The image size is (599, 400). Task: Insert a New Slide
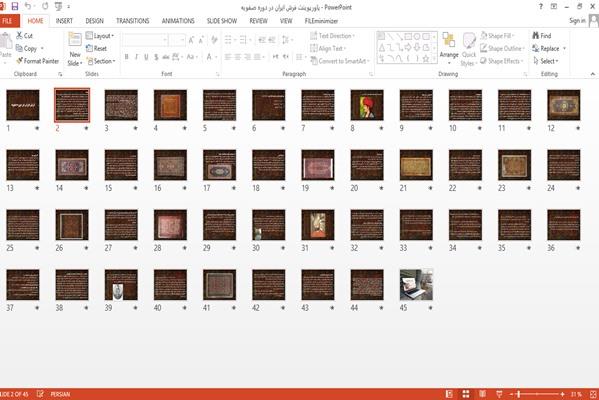(x=75, y=50)
